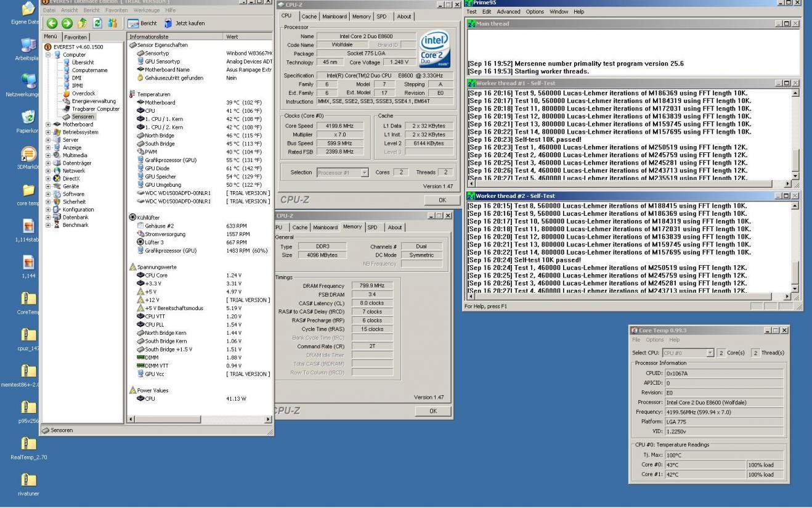Open Werkzeuge menu in EVEREST
812x508 pixels.
click(147, 10)
